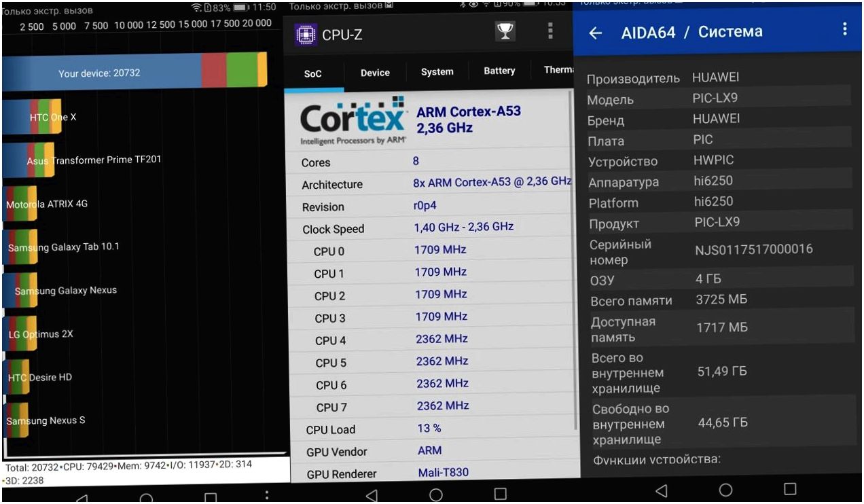This screenshot has height=504, width=864.
Task: Select Asus Transformer Prime TF201 bar
Action: tap(29, 161)
